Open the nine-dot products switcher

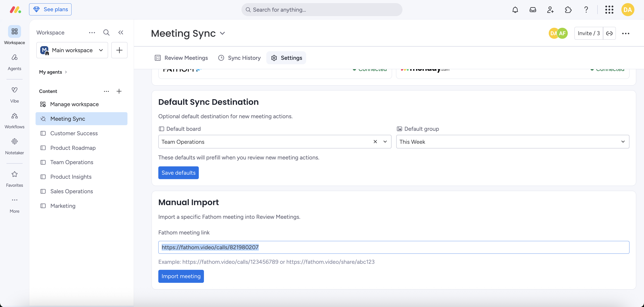click(609, 10)
